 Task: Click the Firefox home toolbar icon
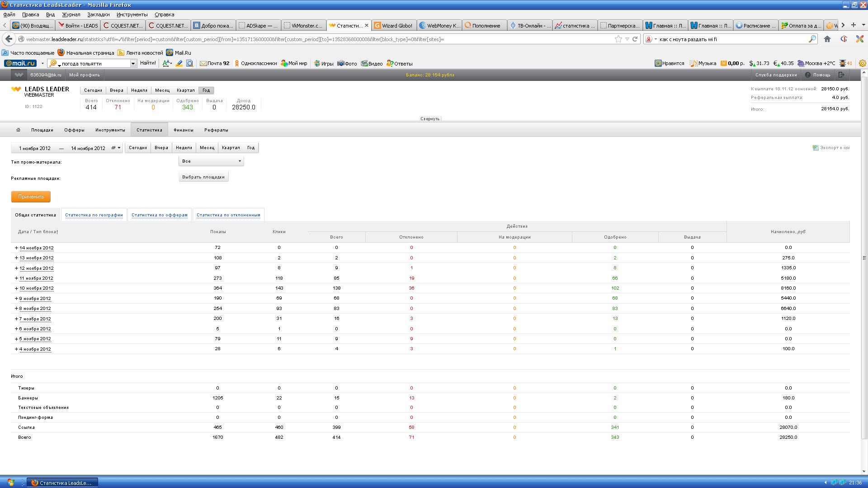point(827,39)
